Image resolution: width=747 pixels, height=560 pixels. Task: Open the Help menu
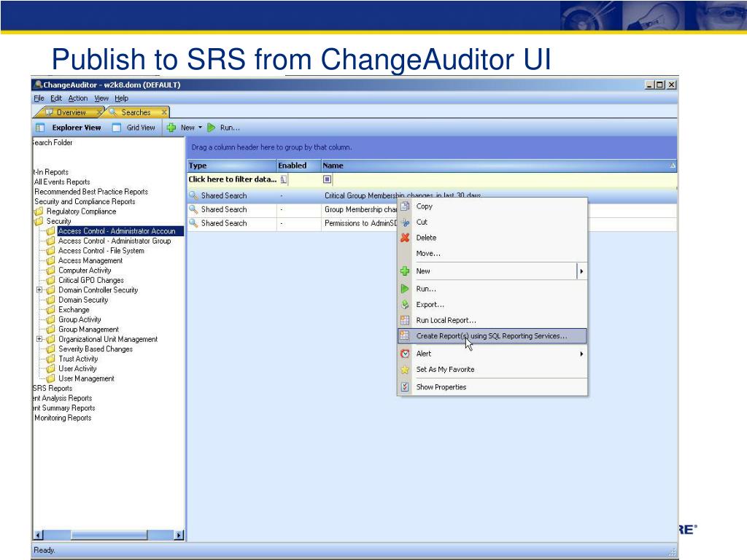(122, 98)
